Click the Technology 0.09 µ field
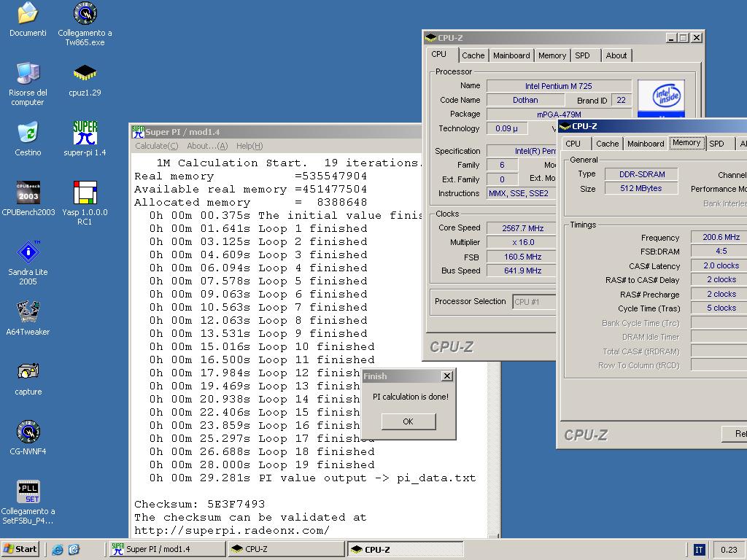This screenshot has height=560, width=747. pos(508,128)
